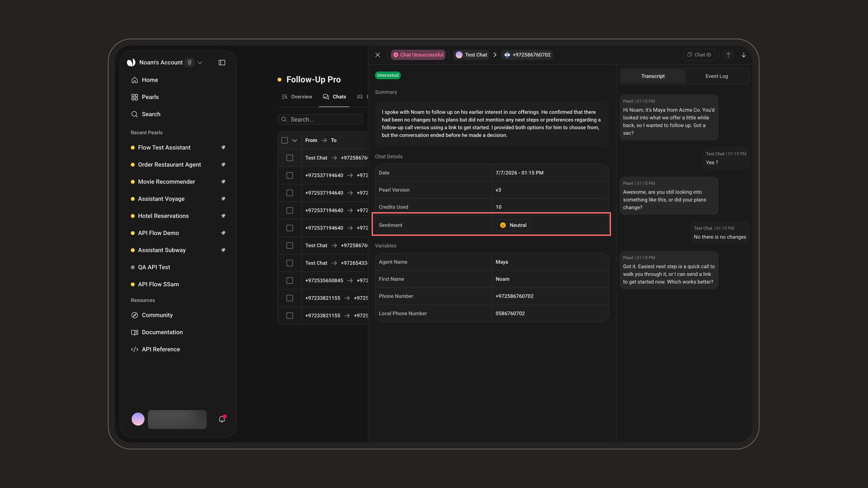868x488 pixels.
Task: Check the Test Chat +97265433 row checkbox
Action: click(290, 263)
